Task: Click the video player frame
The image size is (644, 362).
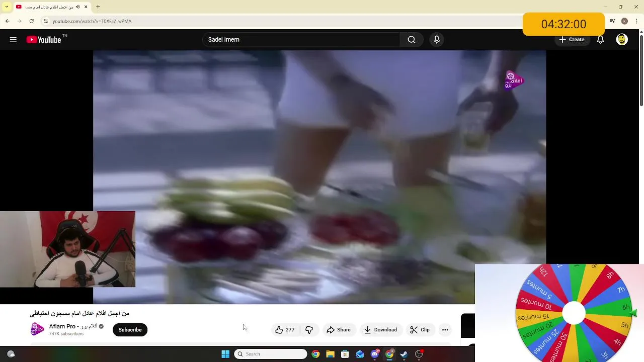Action: pyautogui.click(x=319, y=176)
